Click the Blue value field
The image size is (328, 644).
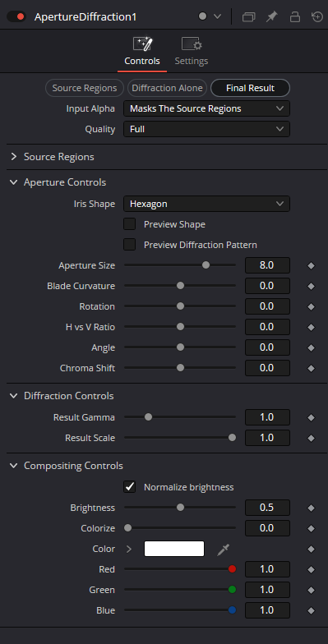[x=268, y=610]
